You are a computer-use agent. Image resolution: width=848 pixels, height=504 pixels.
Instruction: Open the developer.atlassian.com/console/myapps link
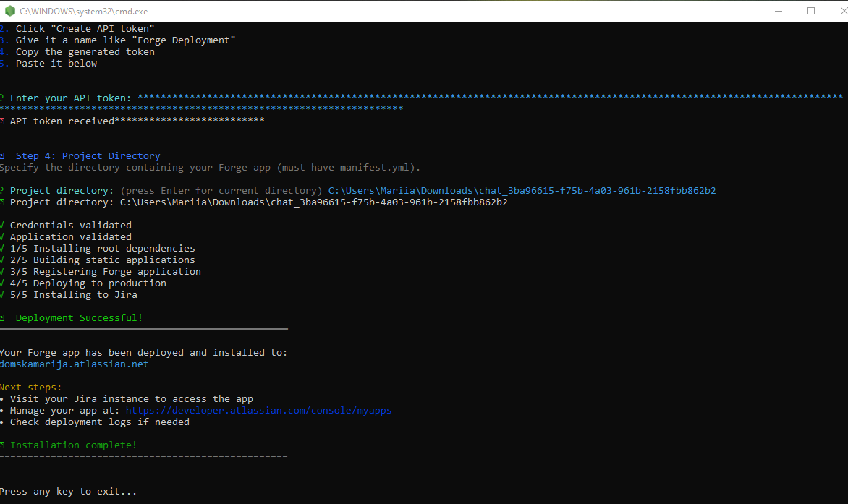[258, 410]
